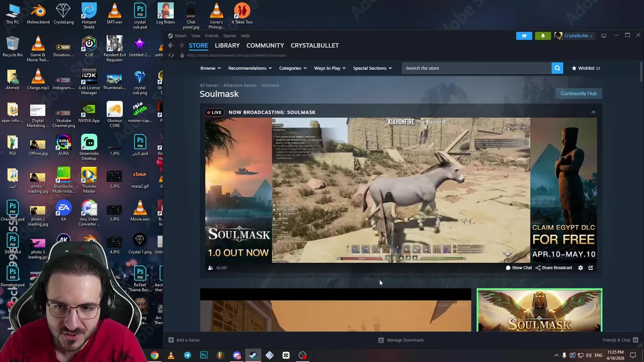The image size is (644, 362).
Task: Expand the Ways to Play dropdown
Action: pos(330,68)
